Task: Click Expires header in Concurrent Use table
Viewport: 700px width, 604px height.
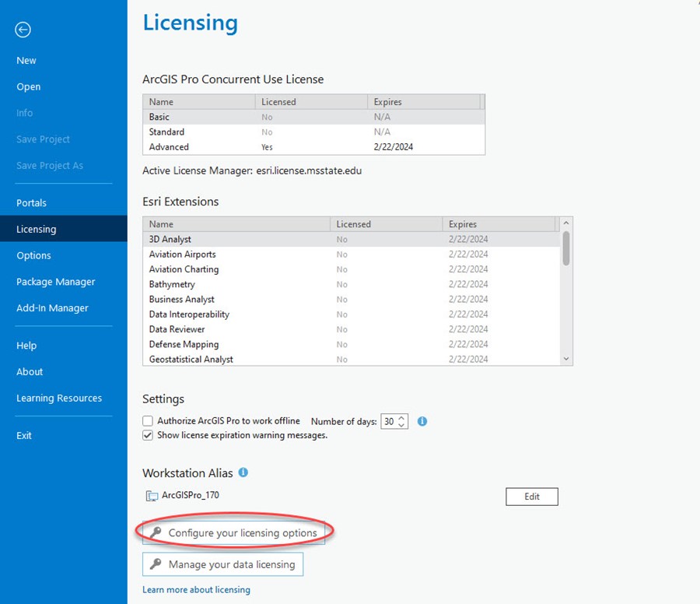Action: tap(424, 102)
